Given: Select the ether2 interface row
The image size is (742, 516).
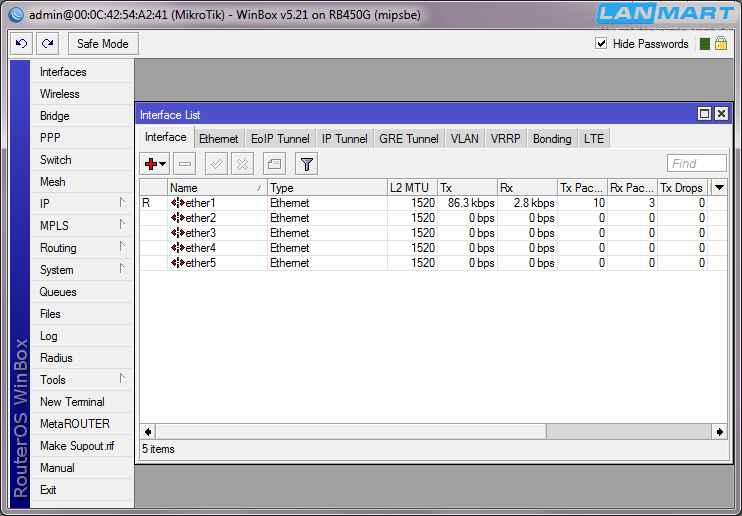Looking at the screenshot, I should pyautogui.click(x=433, y=218).
